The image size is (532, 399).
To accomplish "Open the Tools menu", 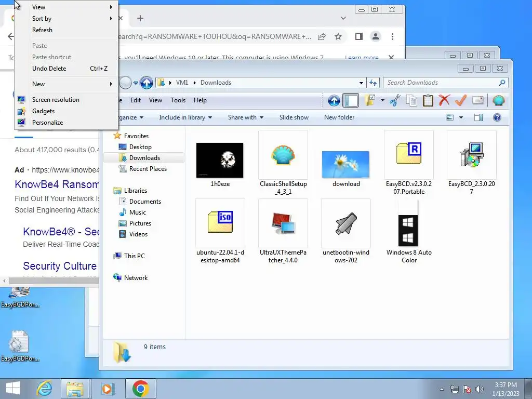I will point(178,100).
